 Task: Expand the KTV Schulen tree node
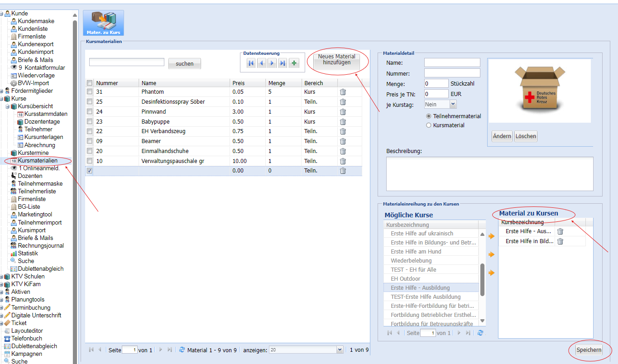click(2, 277)
